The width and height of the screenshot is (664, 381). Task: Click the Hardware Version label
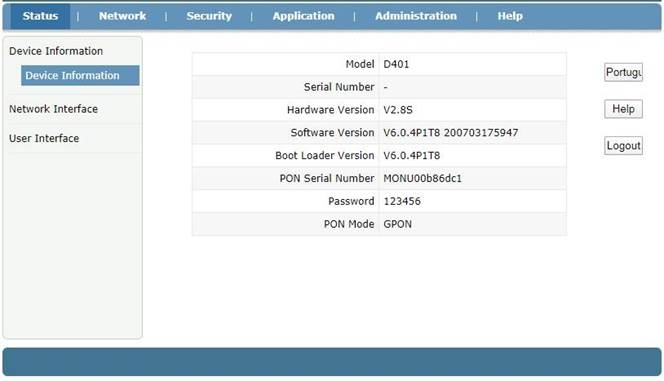tap(330, 110)
